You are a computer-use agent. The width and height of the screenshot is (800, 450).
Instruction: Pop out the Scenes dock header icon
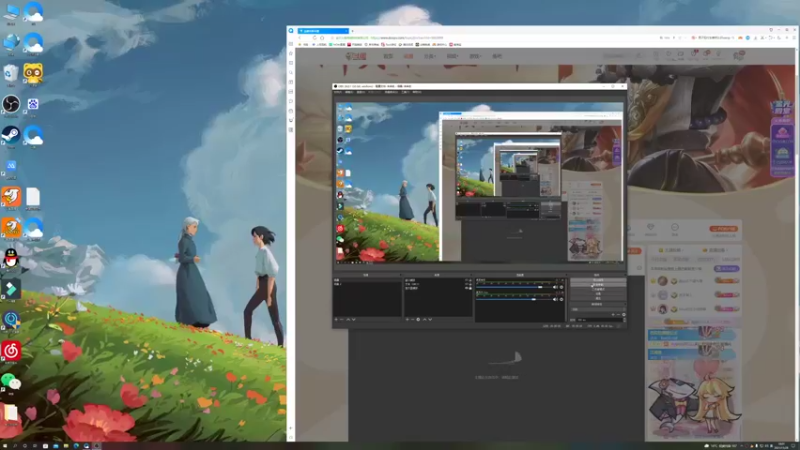tap(401, 274)
